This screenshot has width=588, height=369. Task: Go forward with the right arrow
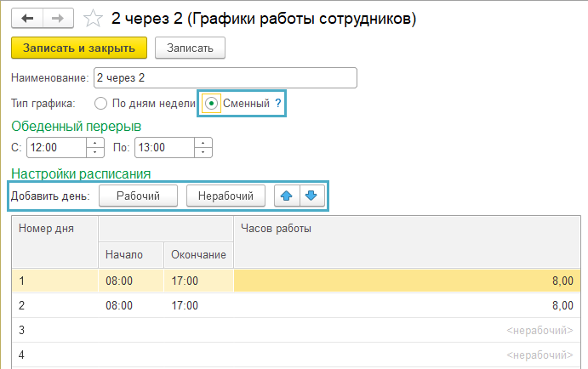point(58,18)
